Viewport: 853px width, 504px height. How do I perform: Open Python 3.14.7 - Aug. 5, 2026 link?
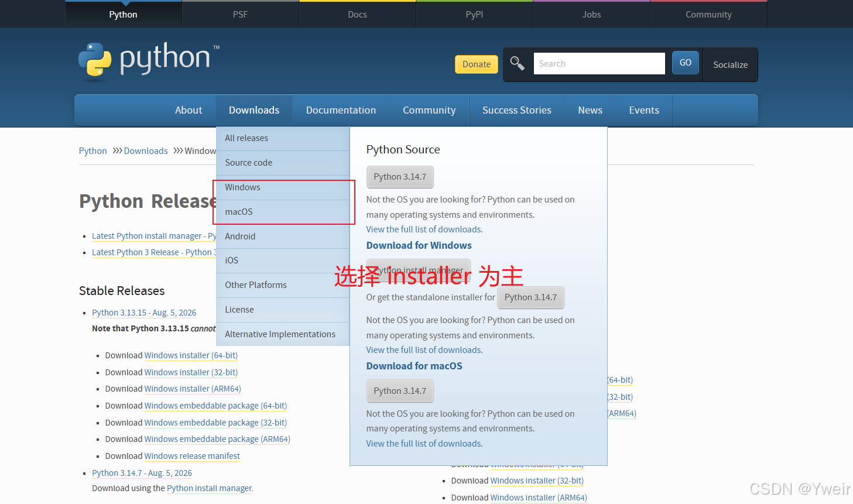[142, 473]
